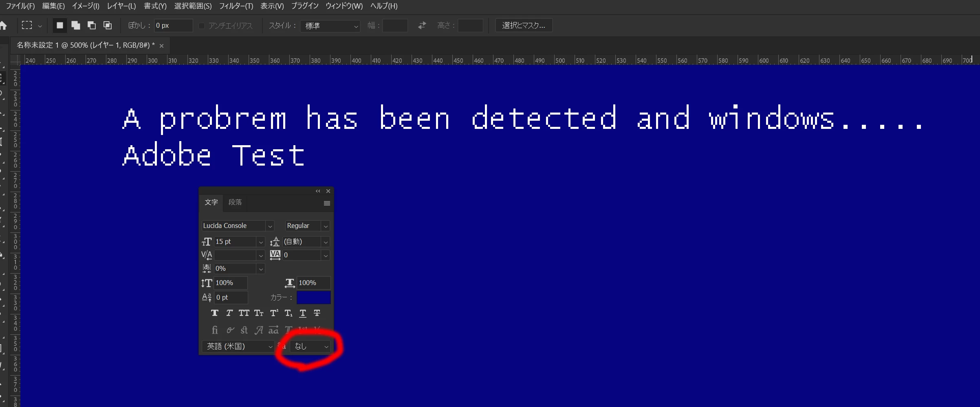Click the horizontal scale icon
This screenshot has width=980, height=407.
click(x=290, y=283)
